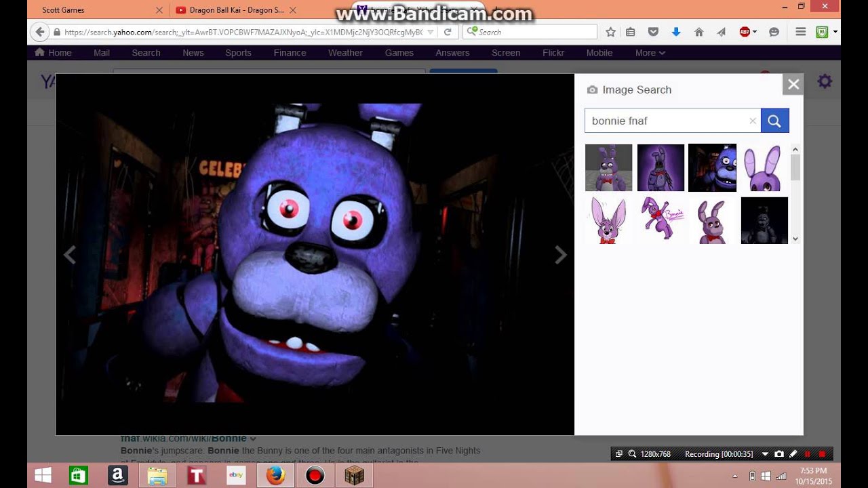
Task: Show the previous image with left arrow
Action: tap(69, 255)
